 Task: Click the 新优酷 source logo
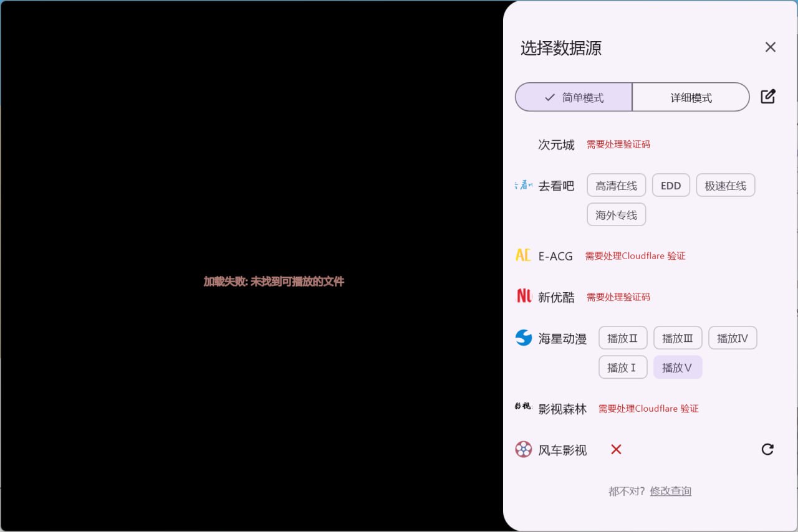(524, 297)
